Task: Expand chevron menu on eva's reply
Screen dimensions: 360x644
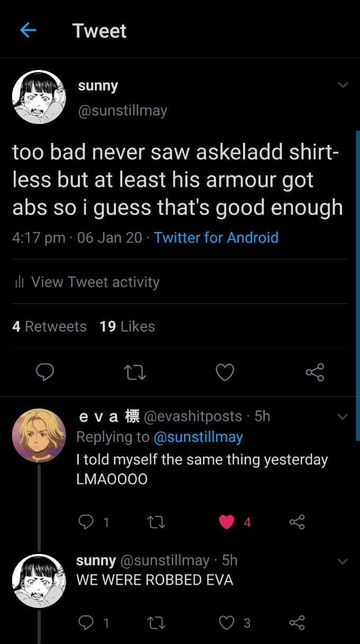Action: click(x=343, y=417)
